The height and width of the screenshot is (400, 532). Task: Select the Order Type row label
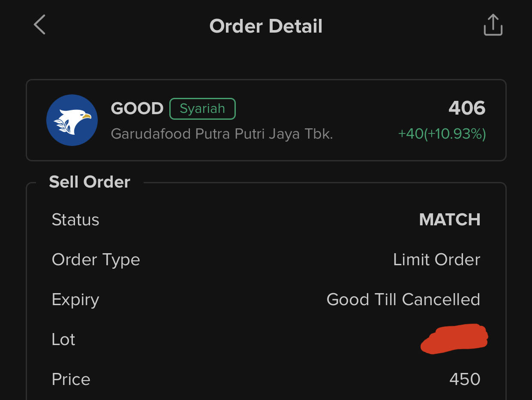pos(96,260)
